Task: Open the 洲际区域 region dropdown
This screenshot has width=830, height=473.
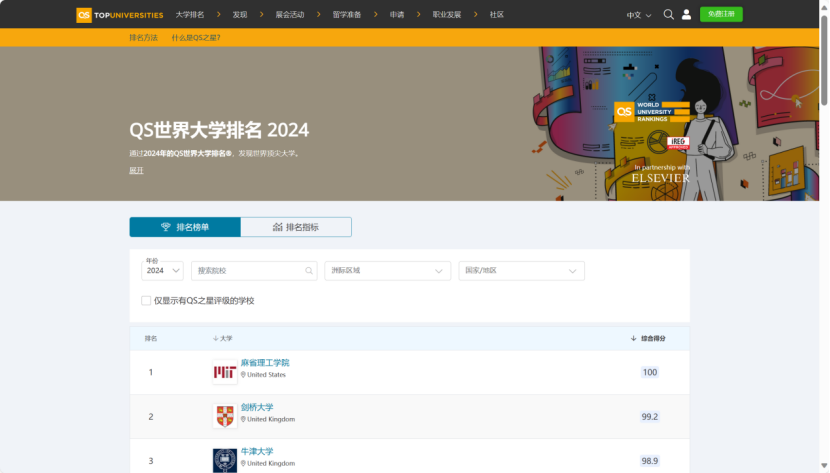Action: [387, 271]
